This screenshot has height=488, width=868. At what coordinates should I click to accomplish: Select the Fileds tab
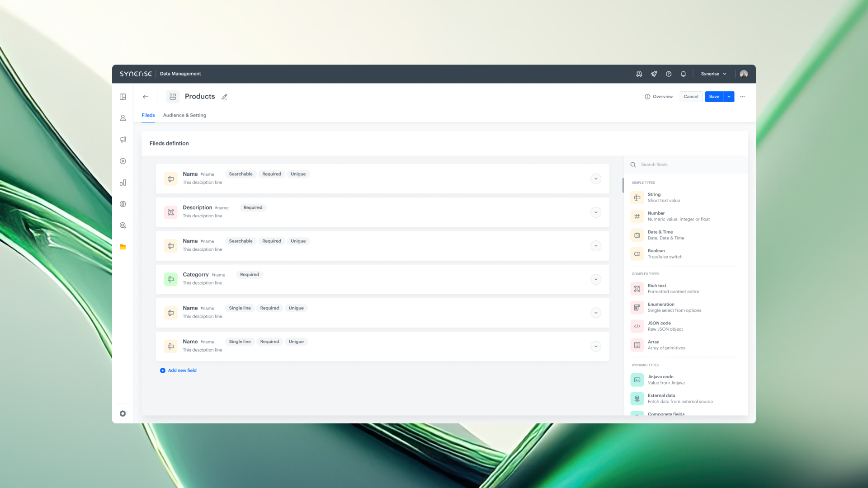pyautogui.click(x=148, y=115)
